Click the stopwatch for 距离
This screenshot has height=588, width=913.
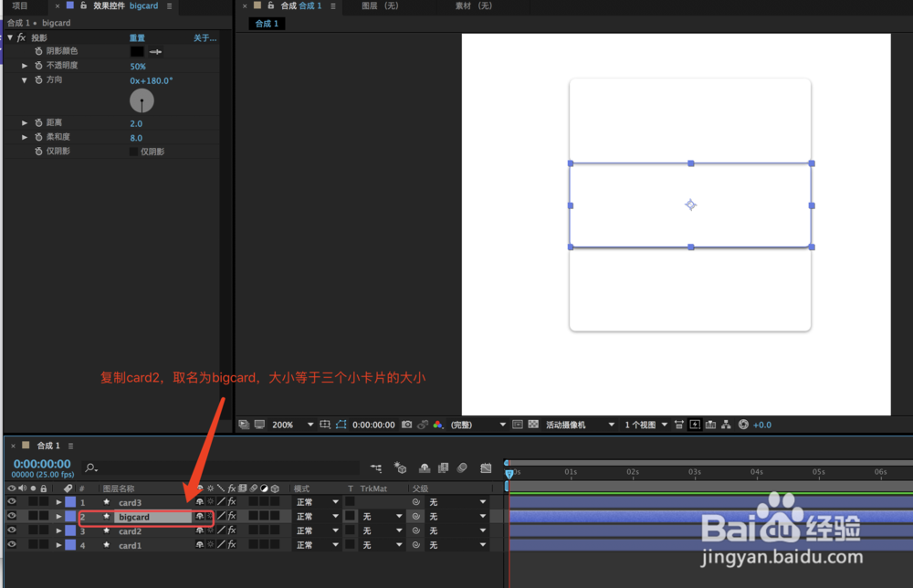pos(38,123)
